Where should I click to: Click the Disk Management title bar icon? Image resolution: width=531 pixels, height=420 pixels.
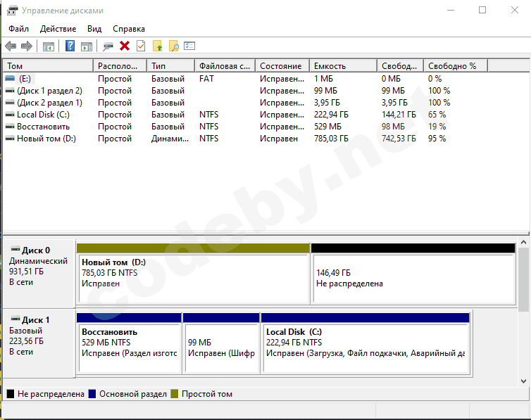(x=12, y=11)
